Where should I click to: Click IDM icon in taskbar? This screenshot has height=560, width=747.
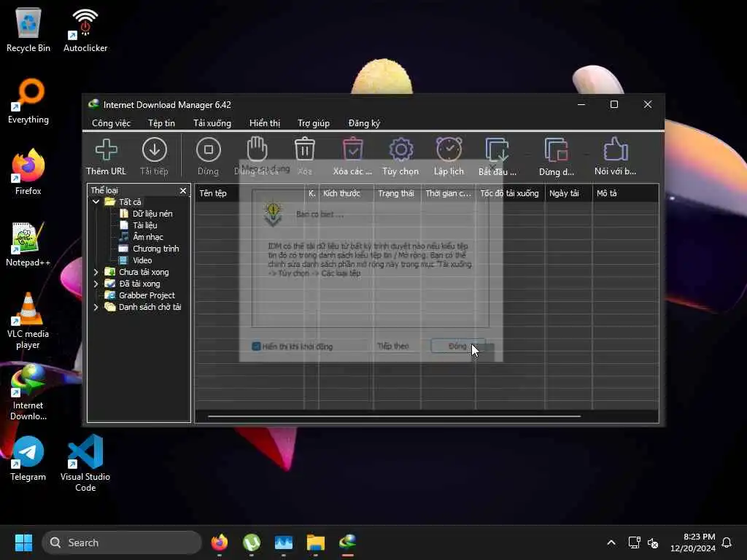click(x=348, y=542)
